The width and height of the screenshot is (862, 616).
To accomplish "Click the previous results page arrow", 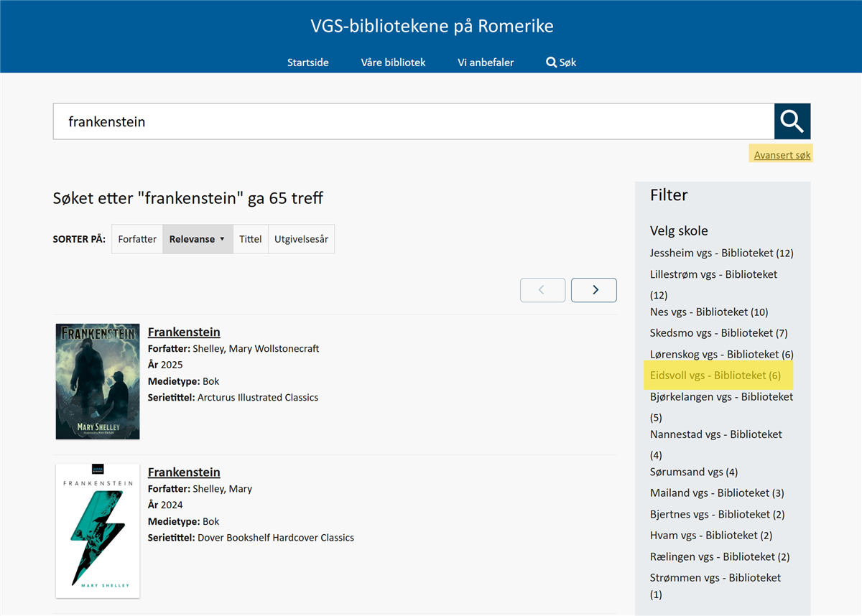I will point(542,290).
